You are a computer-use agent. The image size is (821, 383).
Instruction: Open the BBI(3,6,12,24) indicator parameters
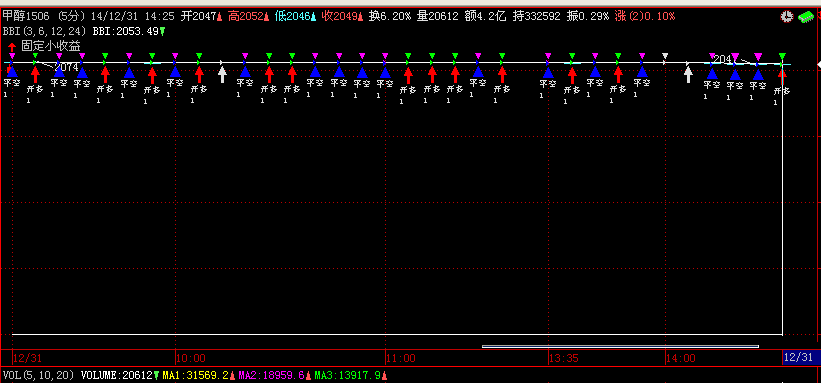point(46,31)
